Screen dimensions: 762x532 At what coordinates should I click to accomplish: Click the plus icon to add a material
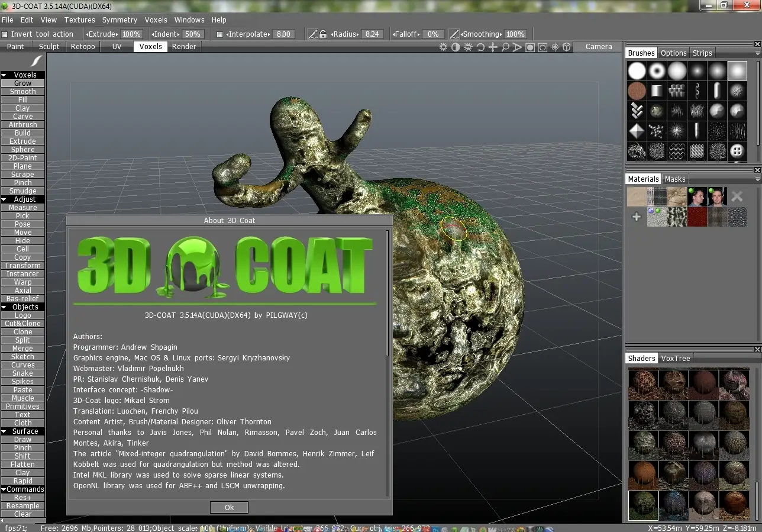(x=637, y=217)
